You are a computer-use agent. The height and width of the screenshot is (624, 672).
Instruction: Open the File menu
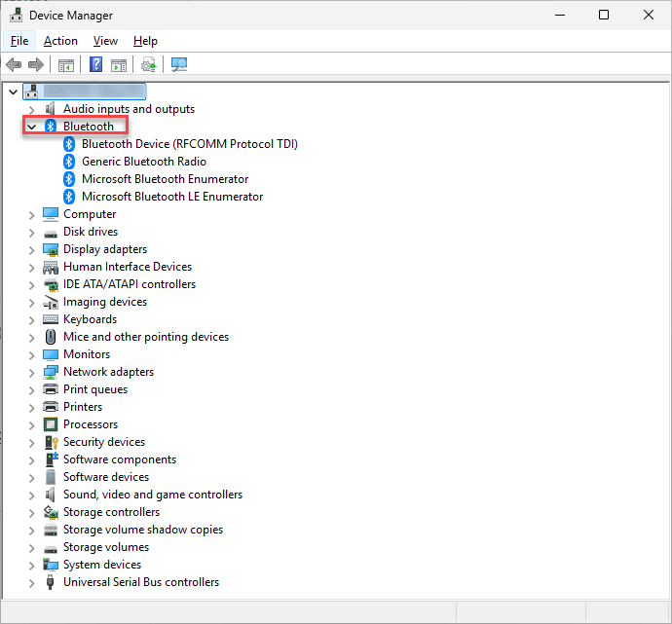click(19, 41)
